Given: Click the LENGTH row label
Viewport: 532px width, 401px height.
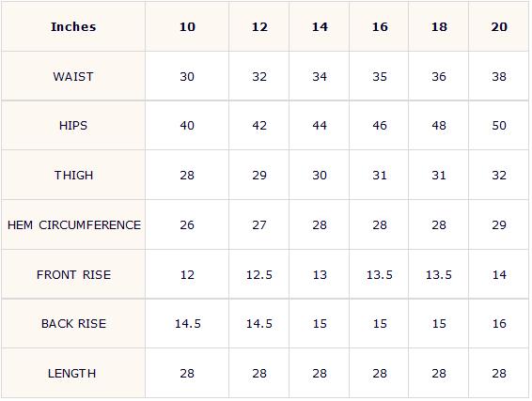Looking at the screenshot, I should 73,373.
